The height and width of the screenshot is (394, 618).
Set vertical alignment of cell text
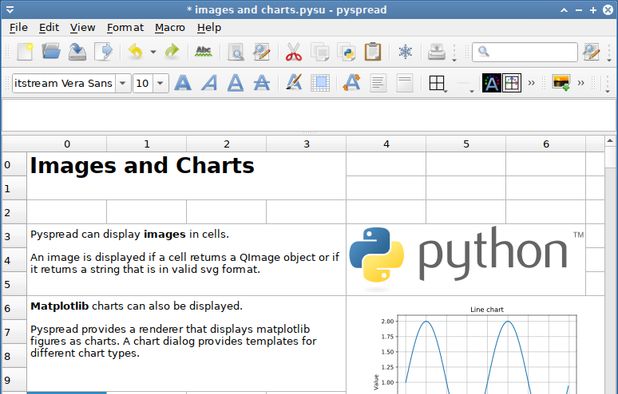(x=404, y=83)
